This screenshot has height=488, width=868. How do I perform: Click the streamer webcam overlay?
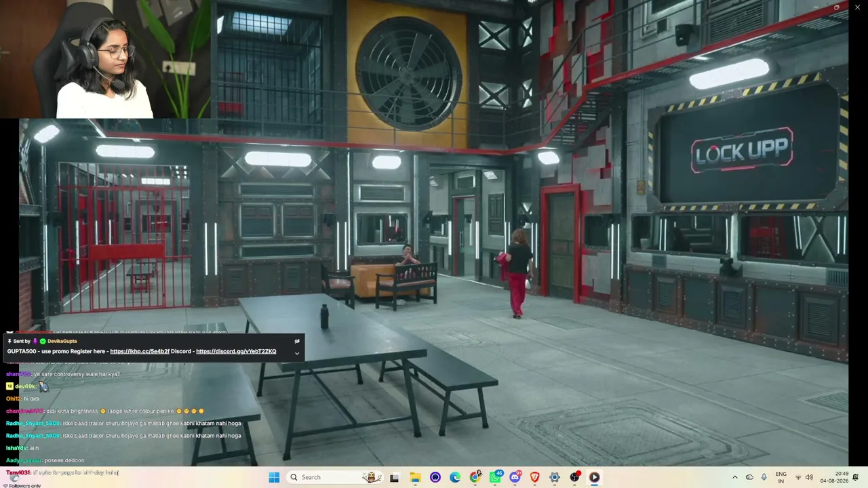point(105,59)
